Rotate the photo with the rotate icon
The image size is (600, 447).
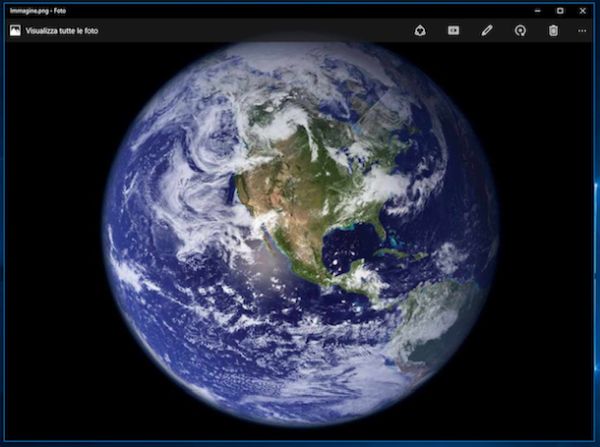tap(519, 31)
